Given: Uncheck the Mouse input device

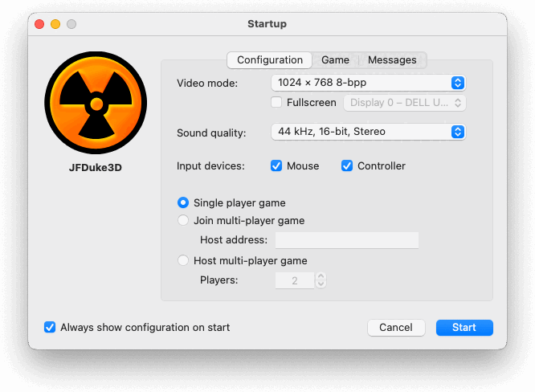Looking at the screenshot, I should 276,165.
